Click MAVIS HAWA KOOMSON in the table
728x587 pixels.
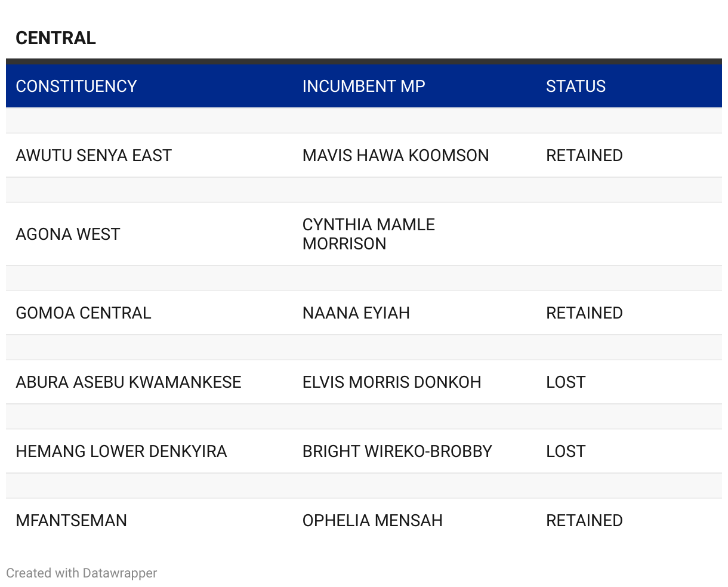[x=395, y=156]
